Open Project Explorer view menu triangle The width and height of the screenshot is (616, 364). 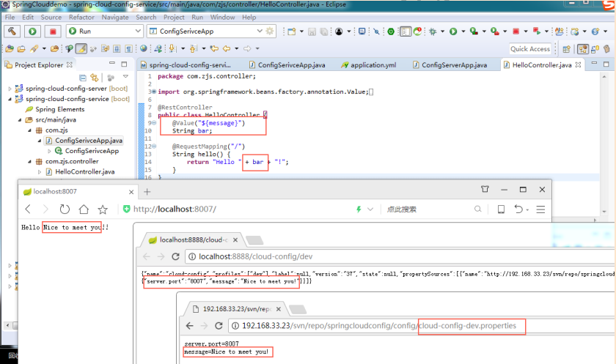pyautogui.click(x=125, y=77)
